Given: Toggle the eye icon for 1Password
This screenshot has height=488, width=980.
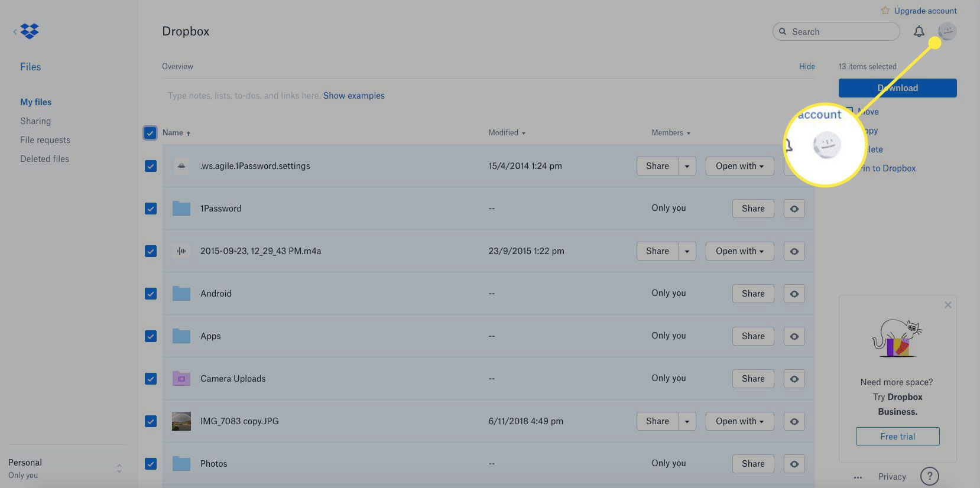Looking at the screenshot, I should click(x=794, y=209).
